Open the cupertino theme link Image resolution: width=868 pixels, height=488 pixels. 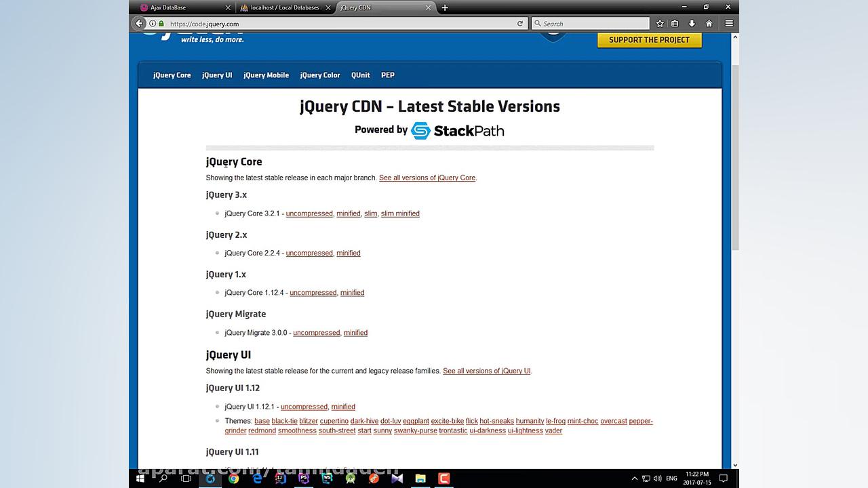pyautogui.click(x=334, y=421)
